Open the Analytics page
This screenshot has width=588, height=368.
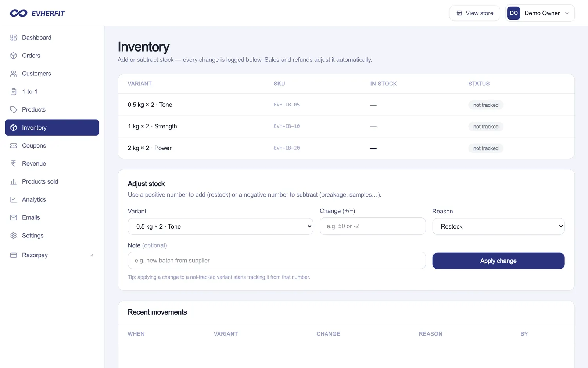pyautogui.click(x=52, y=199)
